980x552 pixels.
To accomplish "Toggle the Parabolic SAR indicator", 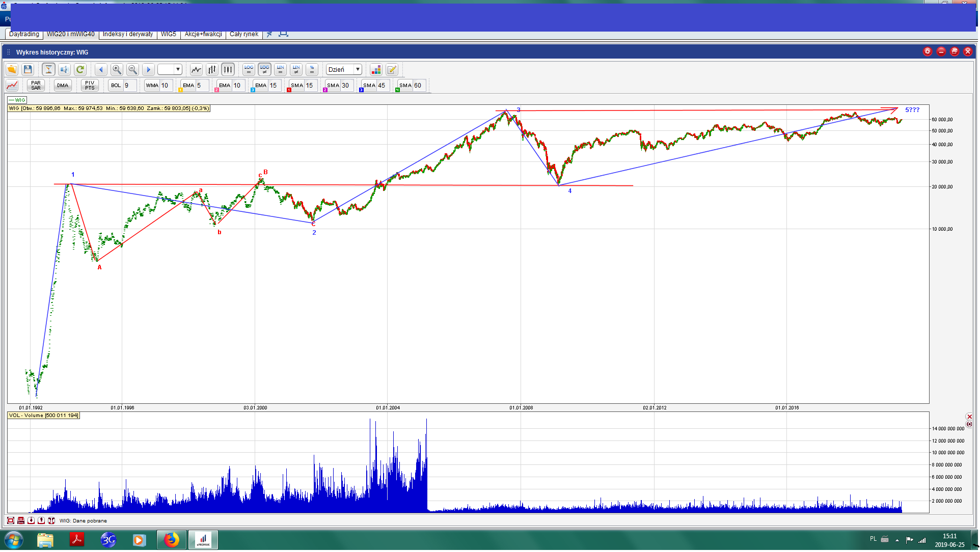I will coord(36,86).
